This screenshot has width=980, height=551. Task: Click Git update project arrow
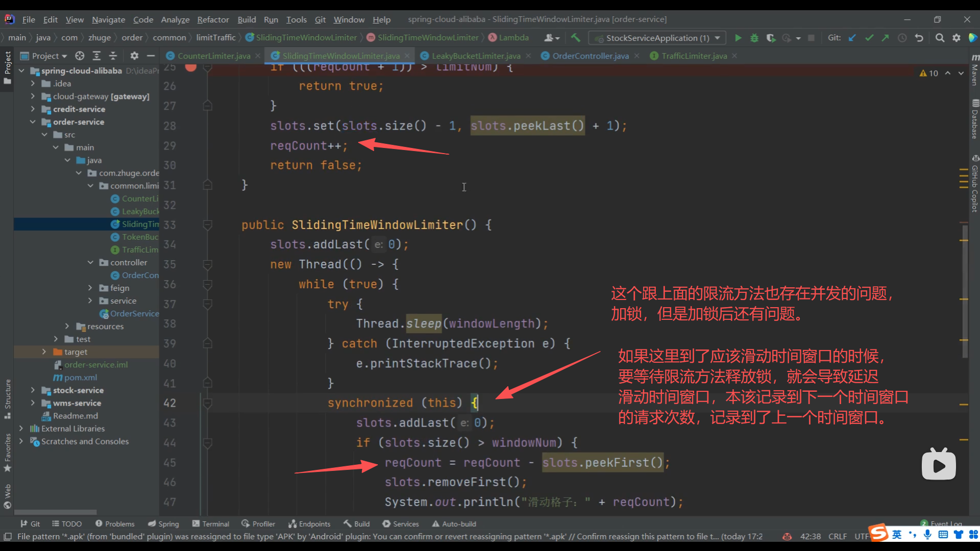[x=852, y=38]
